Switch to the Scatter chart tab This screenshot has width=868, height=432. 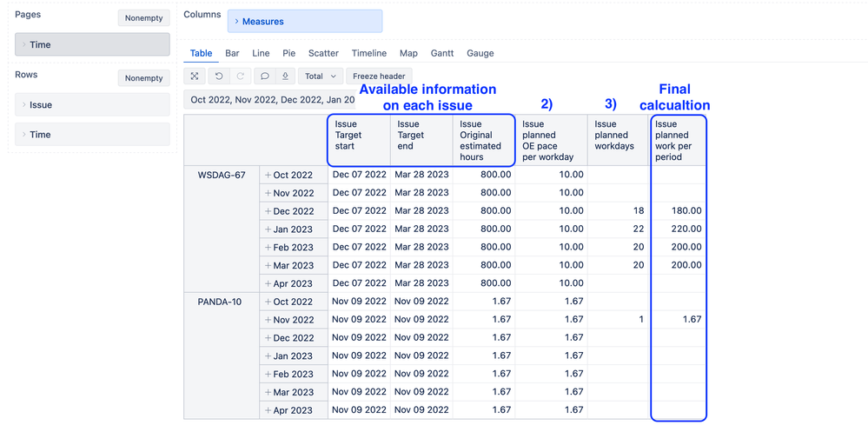point(323,53)
